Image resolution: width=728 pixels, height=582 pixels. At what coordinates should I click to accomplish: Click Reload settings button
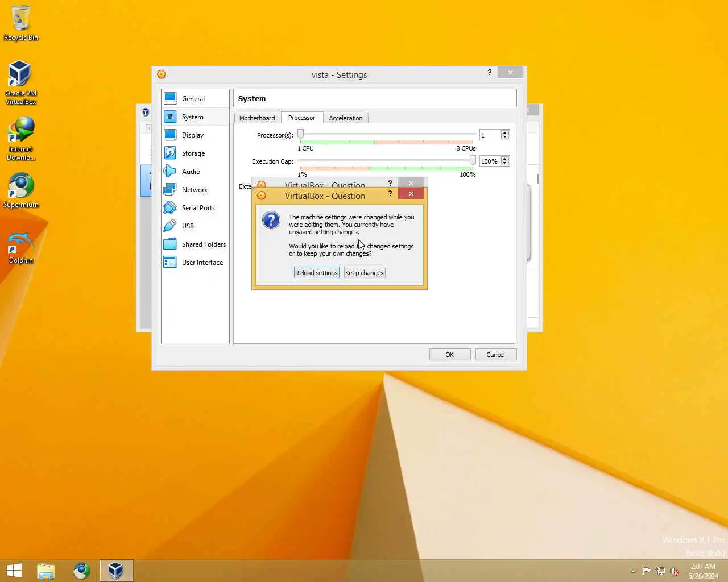(316, 273)
